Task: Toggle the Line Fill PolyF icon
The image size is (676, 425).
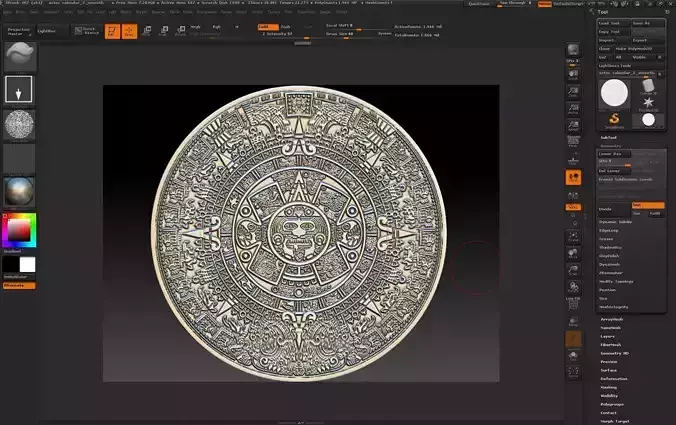Action: [x=573, y=304]
